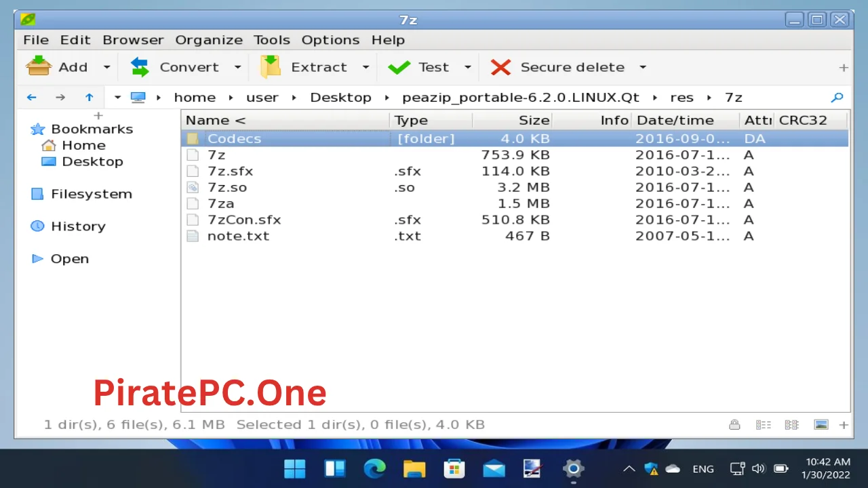This screenshot has width=868, height=488.
Task: Open the Convert button dropdown arrow
Action: (237, 67)
